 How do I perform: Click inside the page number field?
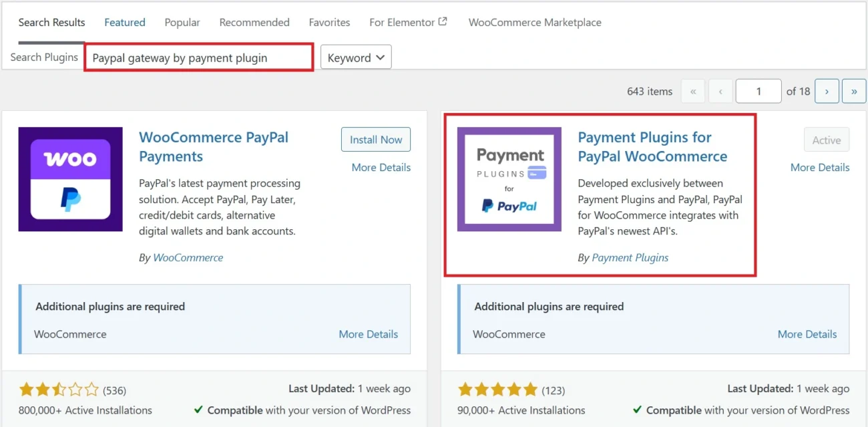758,91
